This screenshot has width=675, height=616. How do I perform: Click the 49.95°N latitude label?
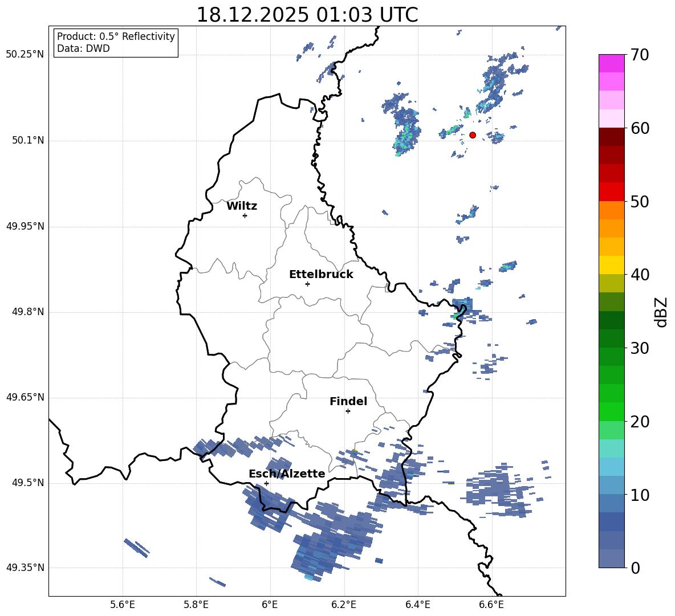coord(25,226)
